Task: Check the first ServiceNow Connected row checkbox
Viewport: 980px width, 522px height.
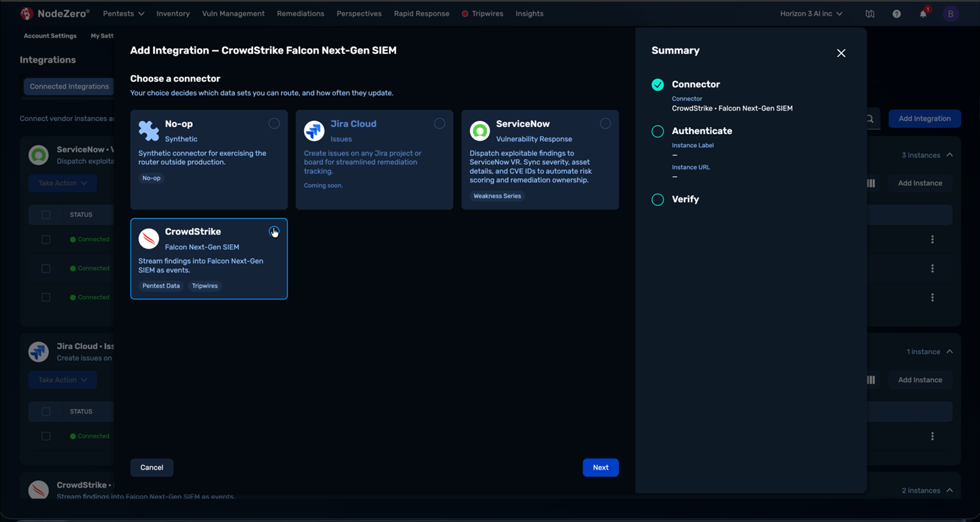Action: click(46, 239)
